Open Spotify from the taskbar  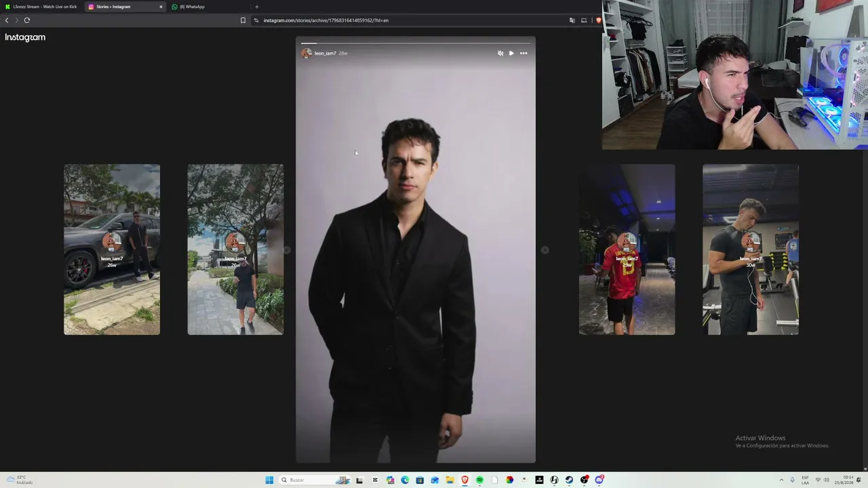click(x=479, y=480)
